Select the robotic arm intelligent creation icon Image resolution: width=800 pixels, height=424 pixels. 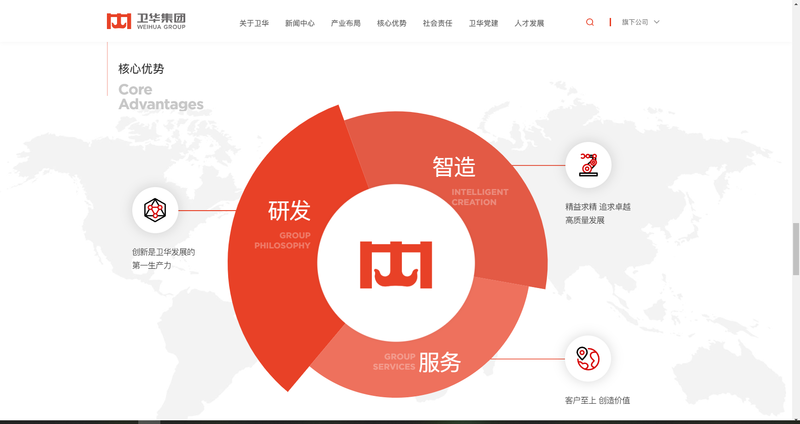[x=588, y=165]
